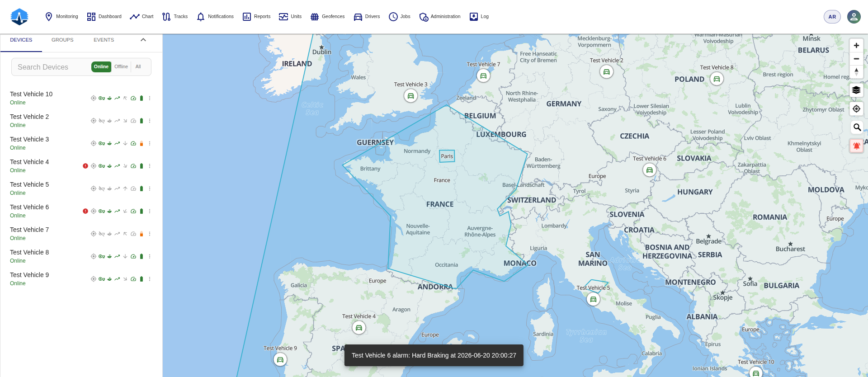Select Test Vehicle 4 marker on map
The height and width of the screenshot is (377, 868).
click(x=359, y=328)
